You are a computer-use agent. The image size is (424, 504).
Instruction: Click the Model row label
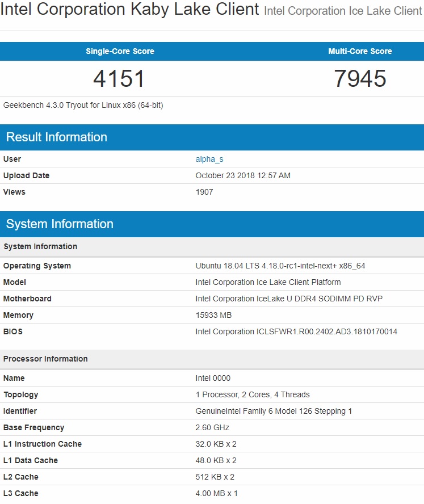click(14, 282)
